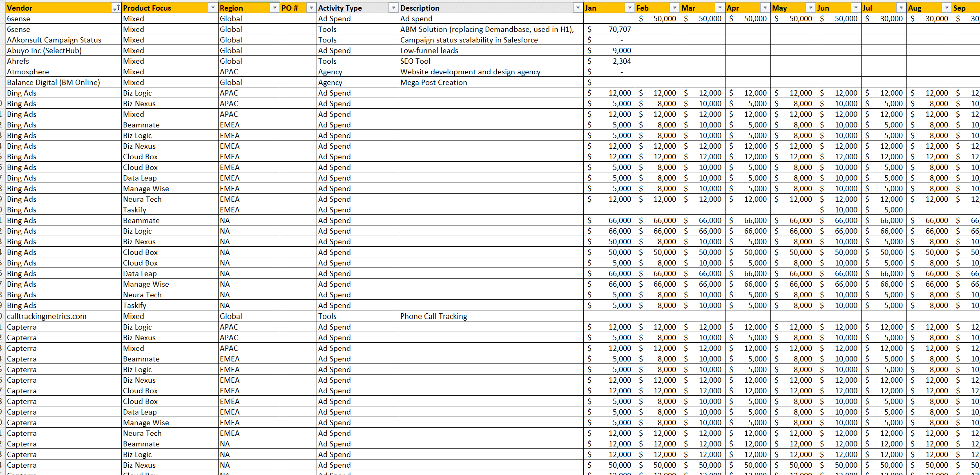Open the Product Focus filter dropdown

[213, 8]
